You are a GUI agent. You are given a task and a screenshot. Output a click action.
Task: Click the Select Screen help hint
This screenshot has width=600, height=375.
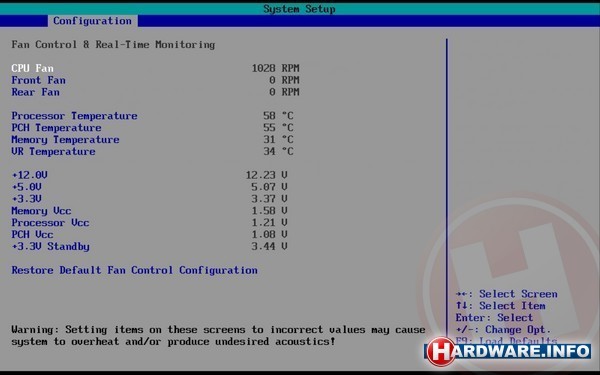[506, 293]
